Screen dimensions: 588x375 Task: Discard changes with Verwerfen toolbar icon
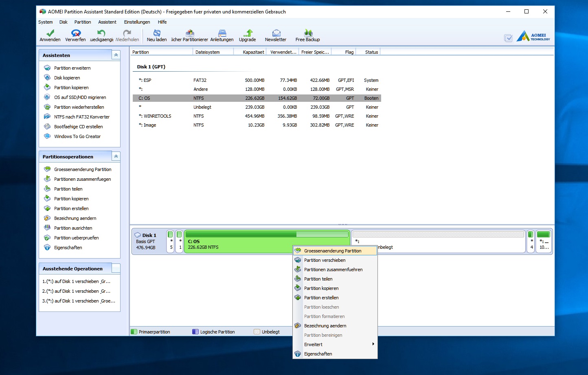(x=75, y=35)
